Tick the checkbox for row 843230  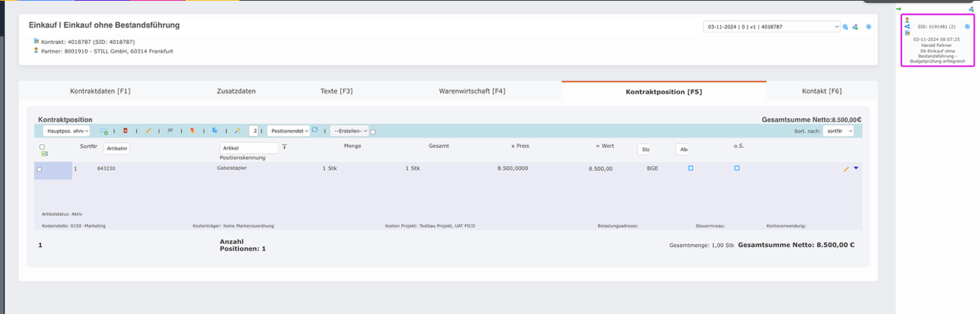point(39,170)
